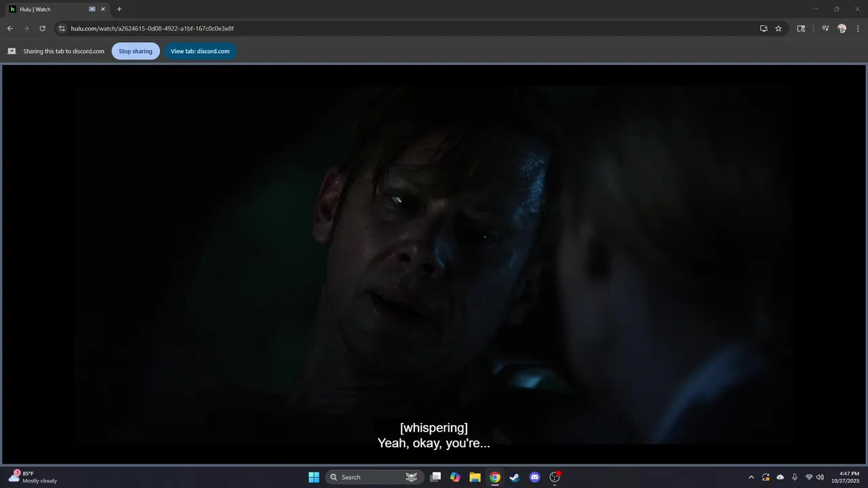
Task: Reload the Hulu page
Action: (42, 28)
